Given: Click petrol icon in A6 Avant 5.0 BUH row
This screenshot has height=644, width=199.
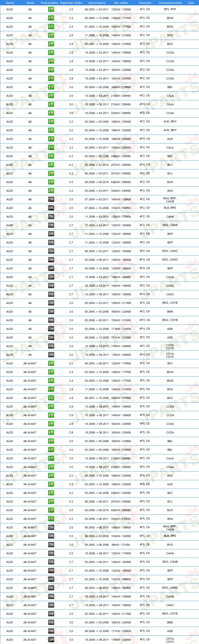Looking at the screenshot, I should (x=51, y=510).
